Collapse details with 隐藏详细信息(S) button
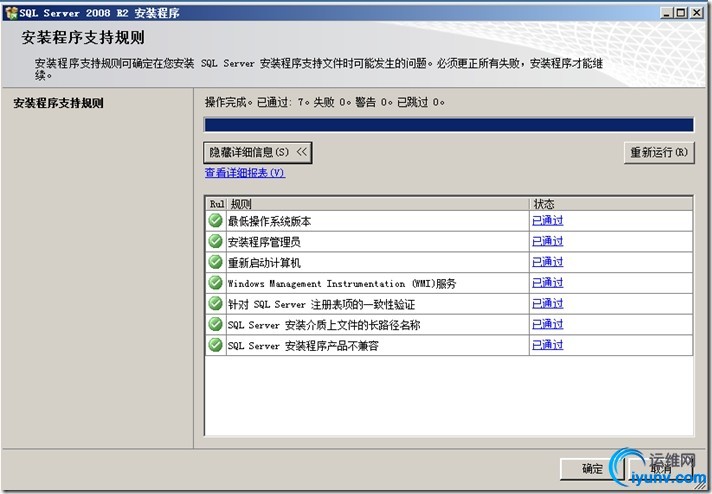Viewport: 712px width, 494px height. coord(257,152)
